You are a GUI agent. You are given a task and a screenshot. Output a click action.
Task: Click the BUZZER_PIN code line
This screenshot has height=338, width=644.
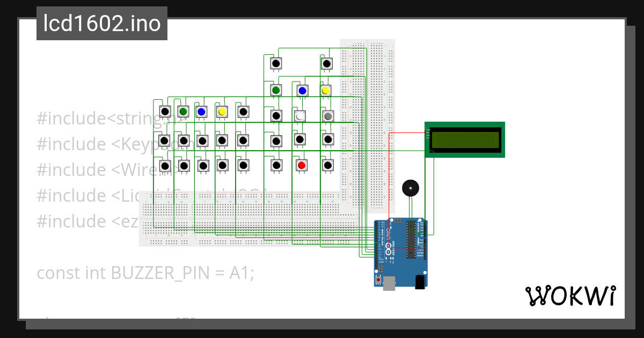point(145,273)
